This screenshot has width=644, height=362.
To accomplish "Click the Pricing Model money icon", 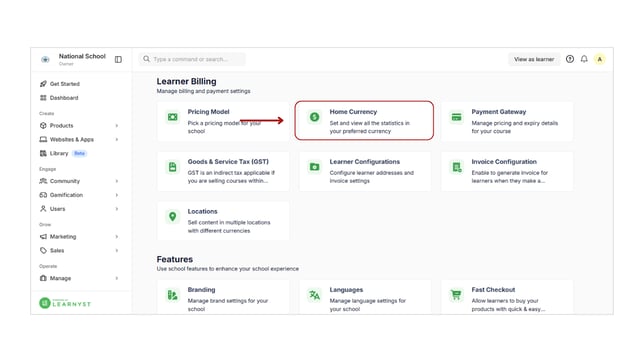I will tap(172, 117).
